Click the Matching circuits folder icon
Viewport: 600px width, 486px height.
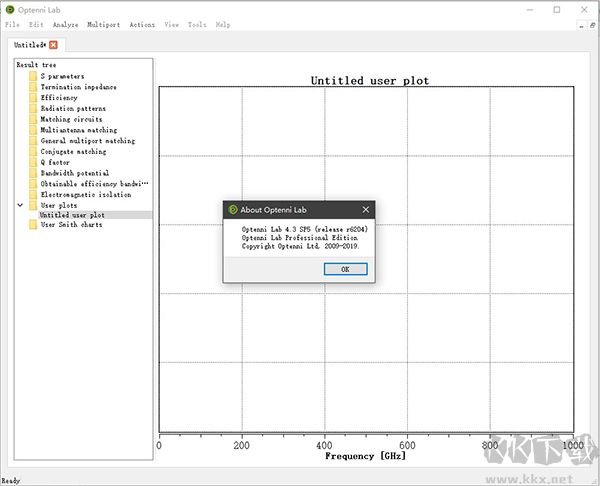[x=33, y=120]
